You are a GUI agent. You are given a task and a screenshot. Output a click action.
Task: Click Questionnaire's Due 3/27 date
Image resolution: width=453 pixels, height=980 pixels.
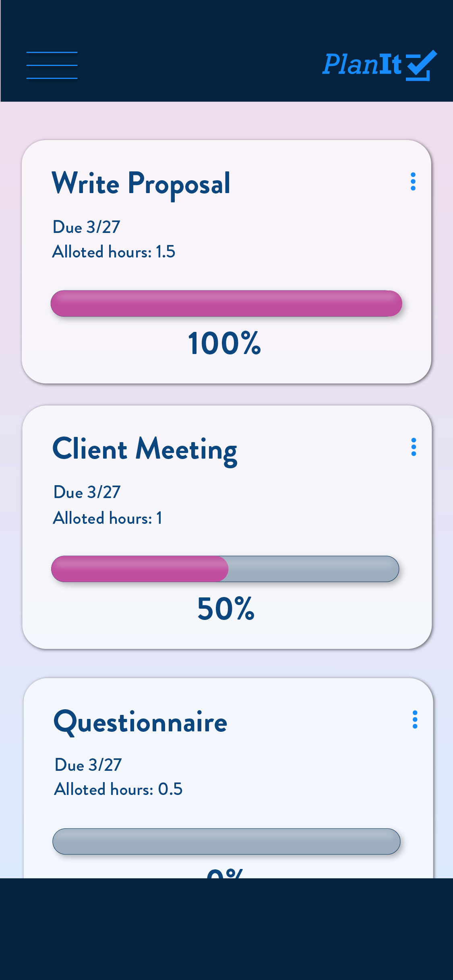(x=88, y=765)
